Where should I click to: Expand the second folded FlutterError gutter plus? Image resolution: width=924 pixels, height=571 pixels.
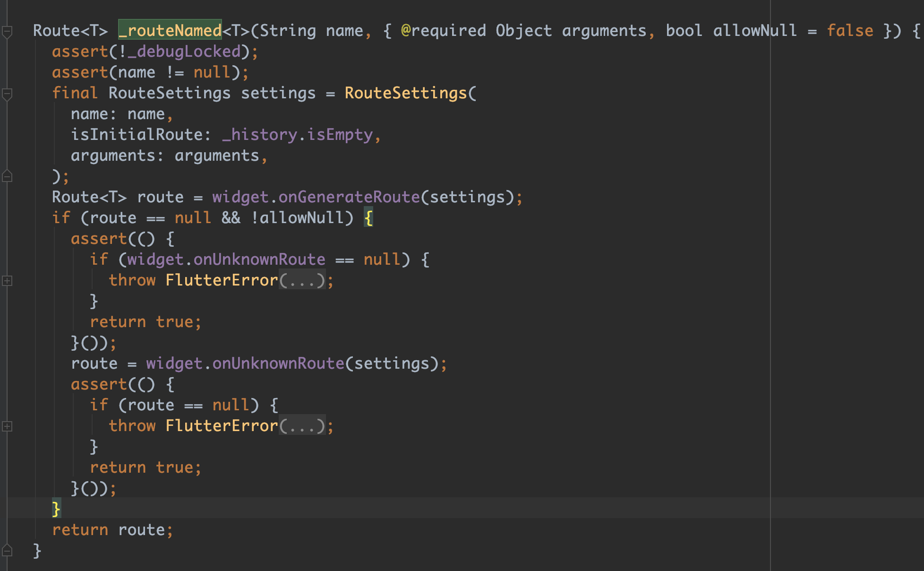[7, 426]
